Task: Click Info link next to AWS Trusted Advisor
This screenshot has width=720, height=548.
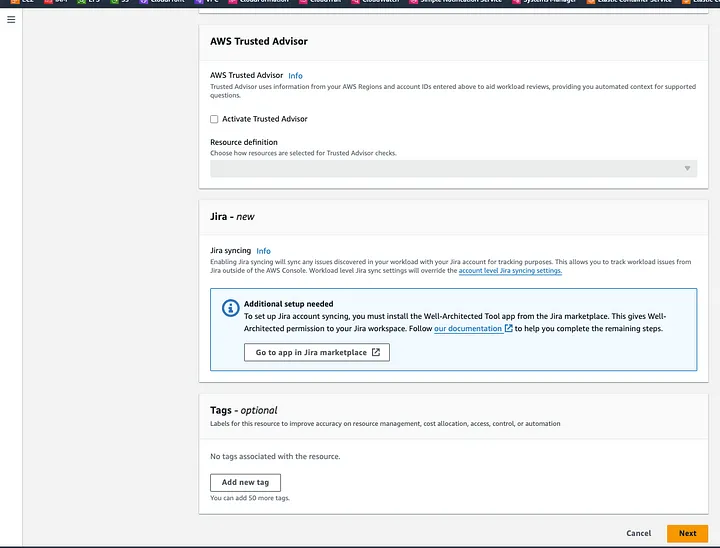Action: point(295,76)
